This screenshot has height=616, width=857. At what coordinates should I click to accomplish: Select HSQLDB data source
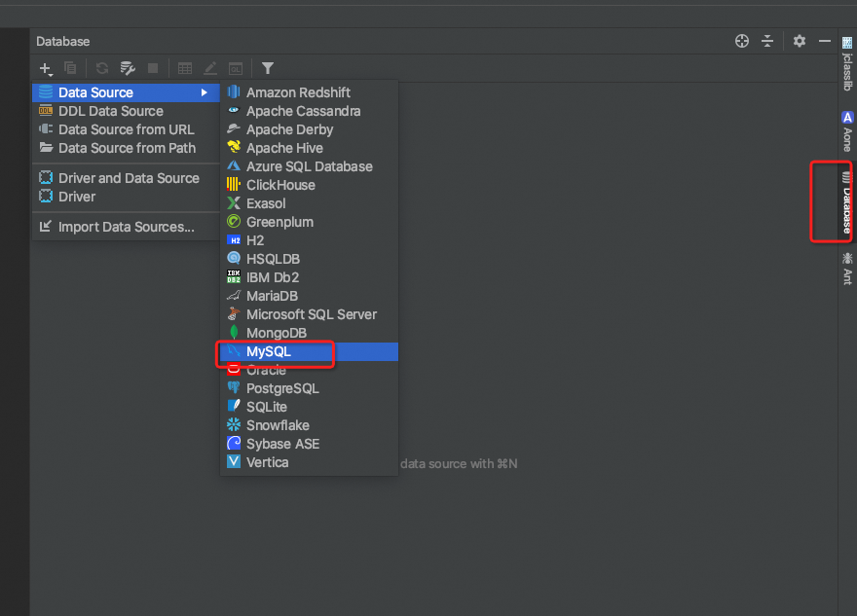310,260
